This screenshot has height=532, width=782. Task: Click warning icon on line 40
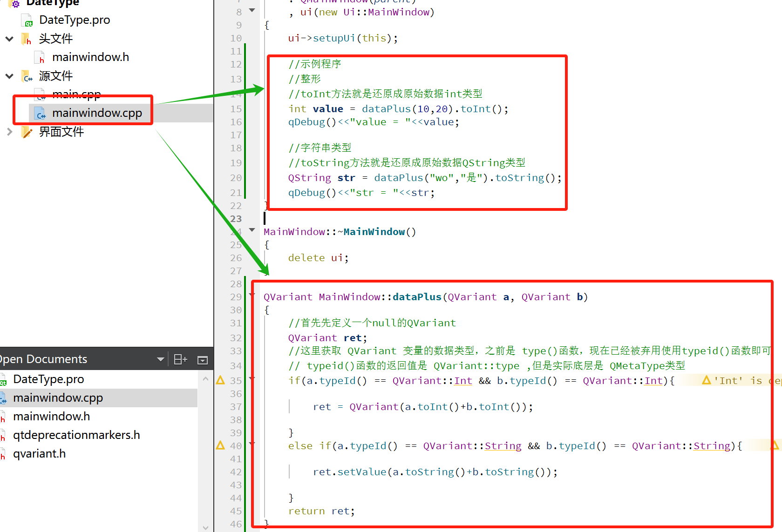pyautogui.click(x=220, y=445)
